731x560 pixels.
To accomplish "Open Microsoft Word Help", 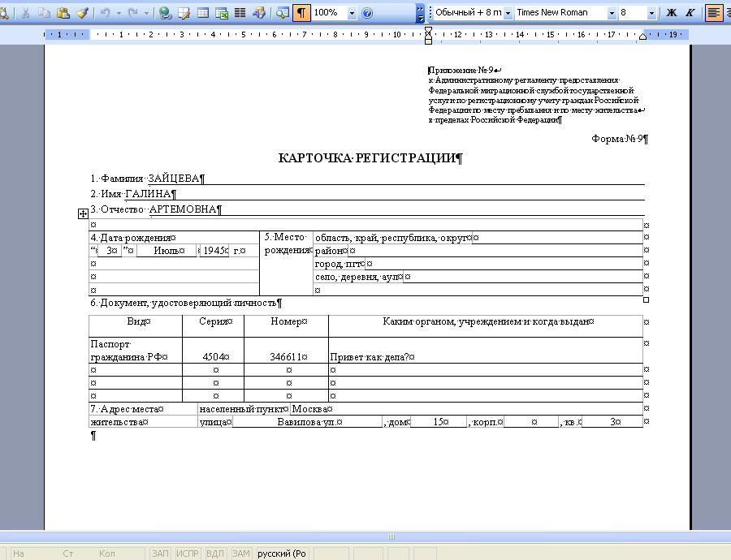I will [367, 12].
